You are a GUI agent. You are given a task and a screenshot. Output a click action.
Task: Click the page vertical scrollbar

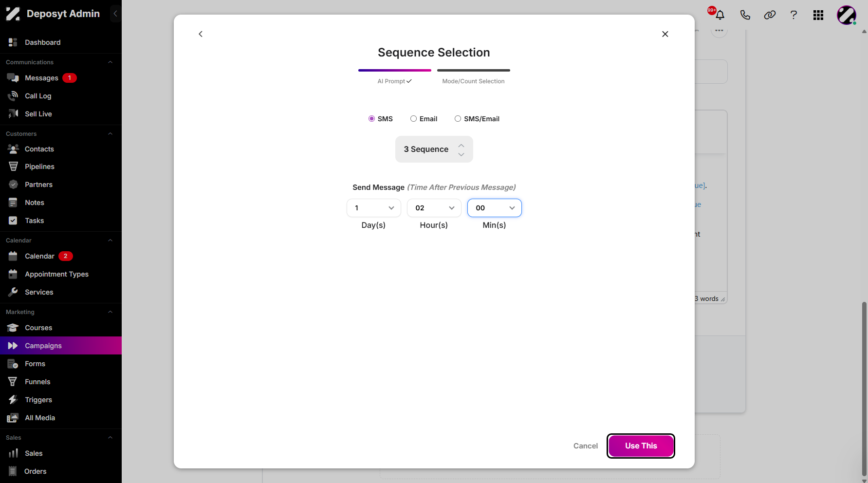tap(864, 389)
